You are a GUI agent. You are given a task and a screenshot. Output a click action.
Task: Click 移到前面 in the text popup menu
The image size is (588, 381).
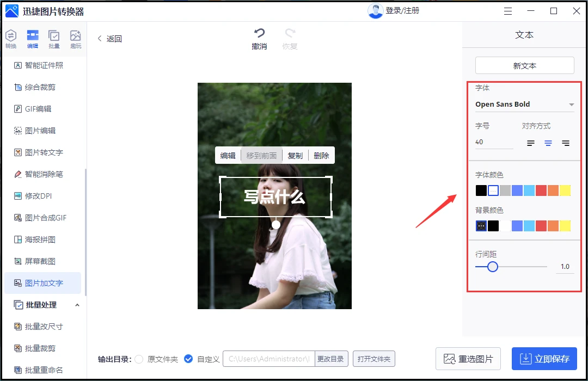[261, 155]
